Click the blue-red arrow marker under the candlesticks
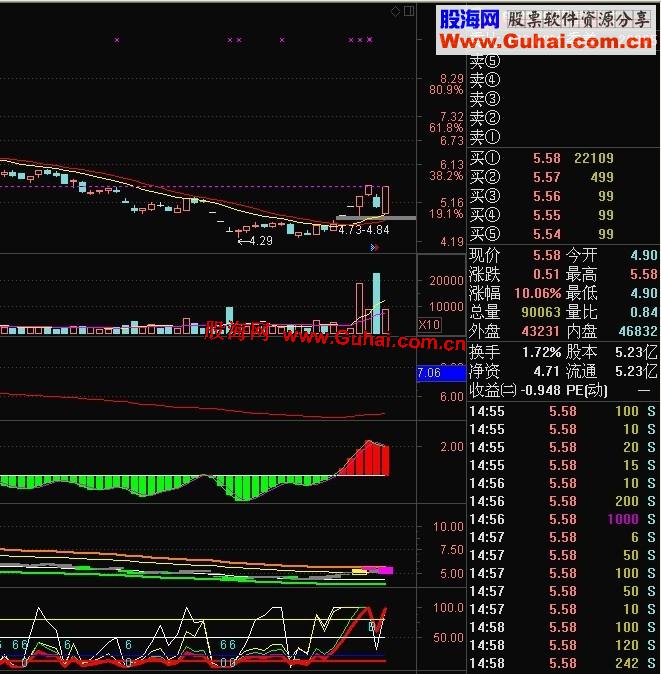The width and height of the screenshot is (661, 674). [375, 247]
